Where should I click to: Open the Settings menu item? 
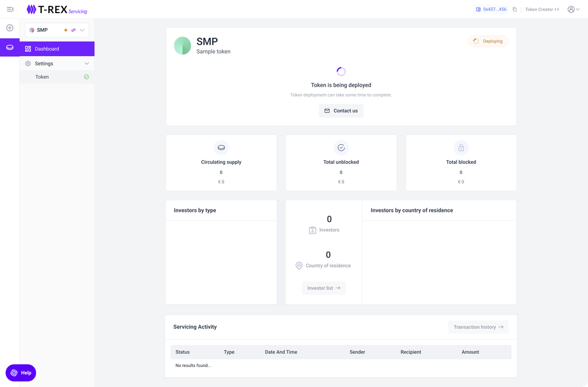(57, 63)
